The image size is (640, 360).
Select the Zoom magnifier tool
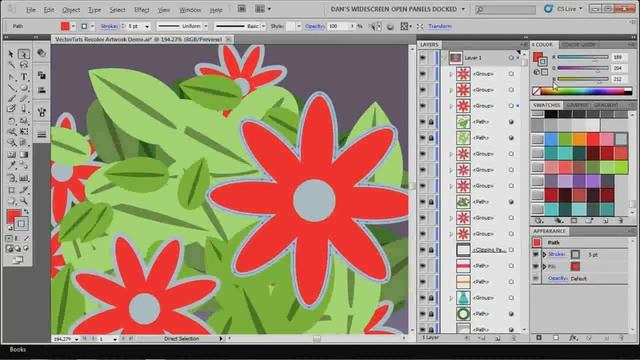click(x=24, y=201)
